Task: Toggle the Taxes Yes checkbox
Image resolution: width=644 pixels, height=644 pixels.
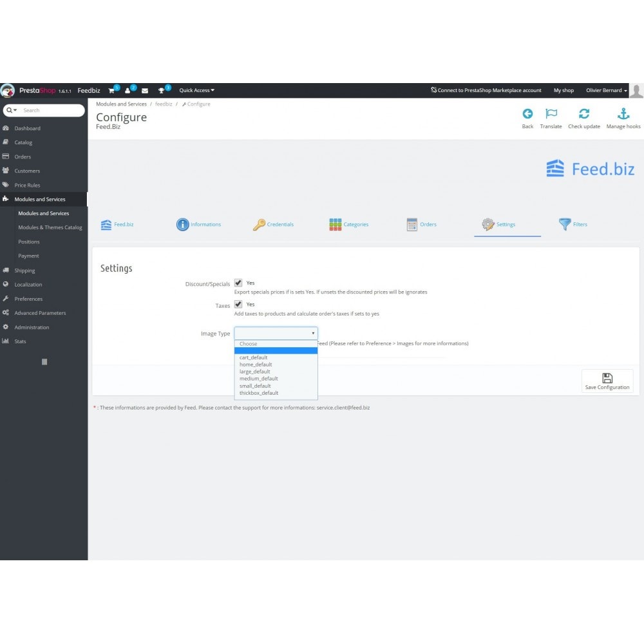Action: pos(238,305)
